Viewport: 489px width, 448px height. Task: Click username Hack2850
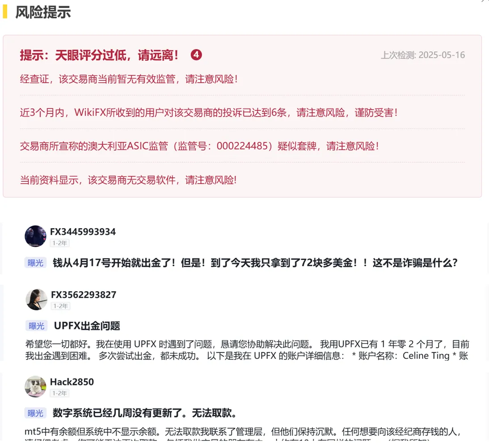click(x=72, y=382)
